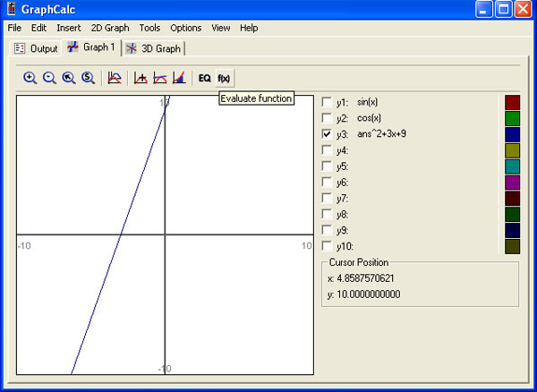Screen dimensions: 537x392
Task: Click the blue line on the graph
Action: [121, 234]
